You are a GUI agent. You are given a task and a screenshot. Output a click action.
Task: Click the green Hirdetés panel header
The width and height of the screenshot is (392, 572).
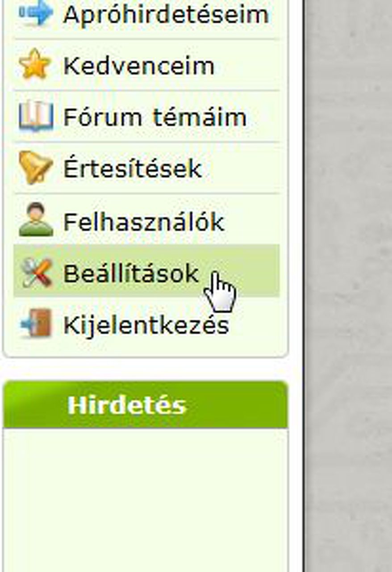click(x=146, y=405)
